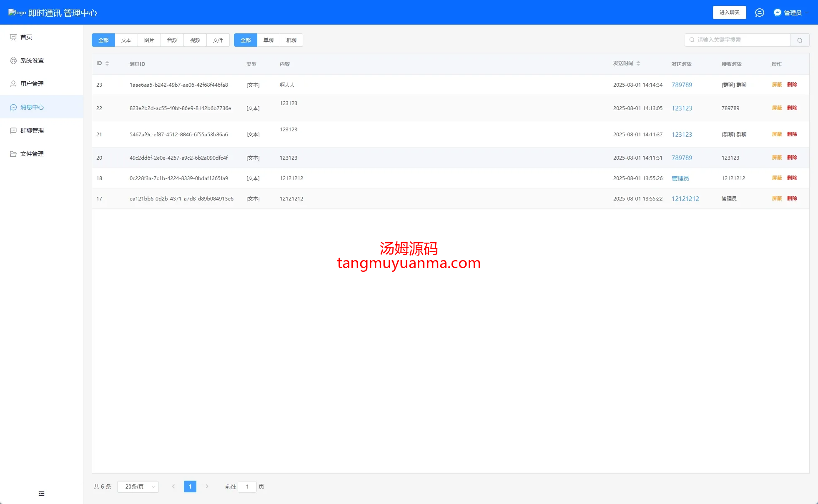
Task: Sort by 发送时间 column arrows
Action: [638, 63]
